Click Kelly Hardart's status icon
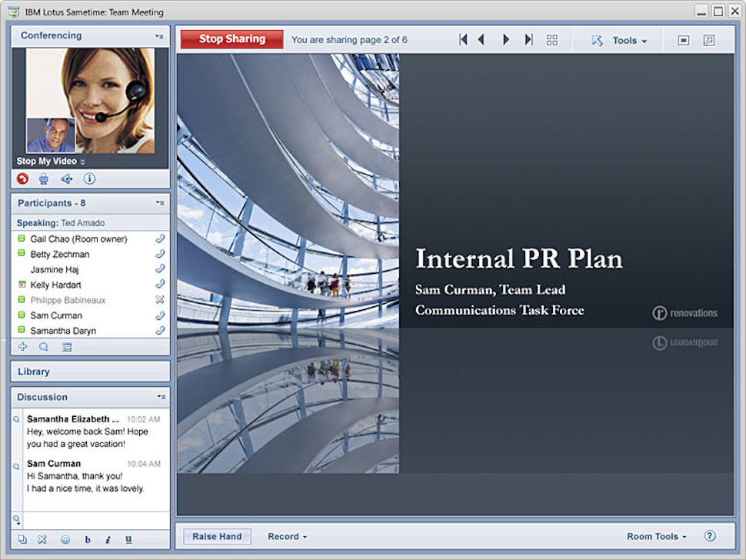 click(x=22, y=284)
